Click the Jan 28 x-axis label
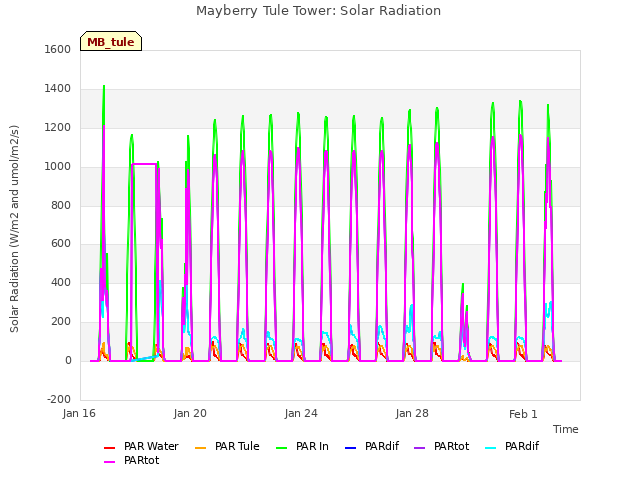Screen dimensions: 640x480 pos(412,413)
